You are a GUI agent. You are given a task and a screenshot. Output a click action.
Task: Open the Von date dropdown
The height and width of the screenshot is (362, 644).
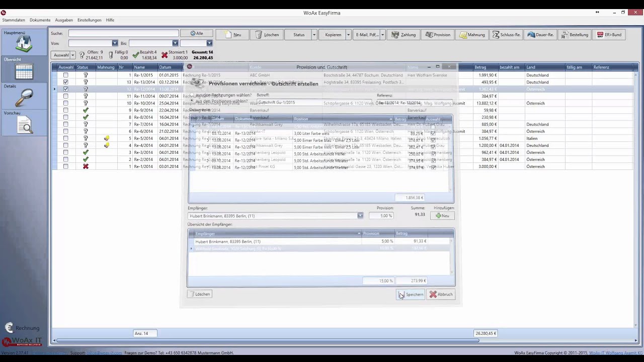click(115, 43)
